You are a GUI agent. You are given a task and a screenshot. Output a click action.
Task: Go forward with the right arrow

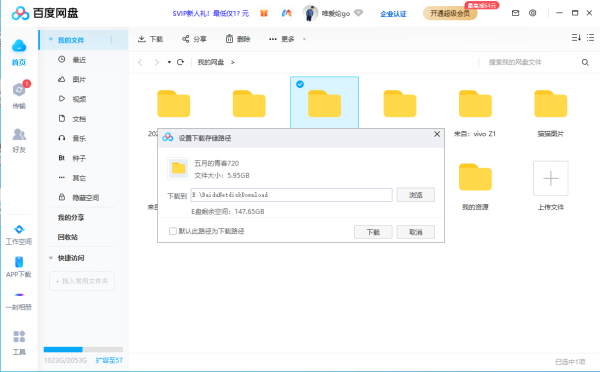156,62
